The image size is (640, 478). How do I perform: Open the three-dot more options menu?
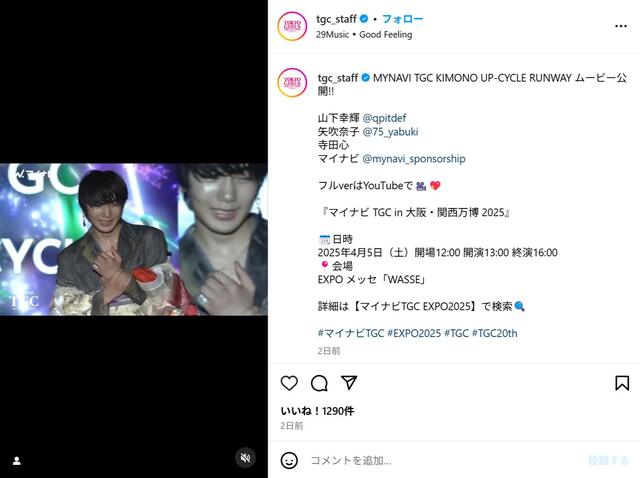[x=621, y=26]
